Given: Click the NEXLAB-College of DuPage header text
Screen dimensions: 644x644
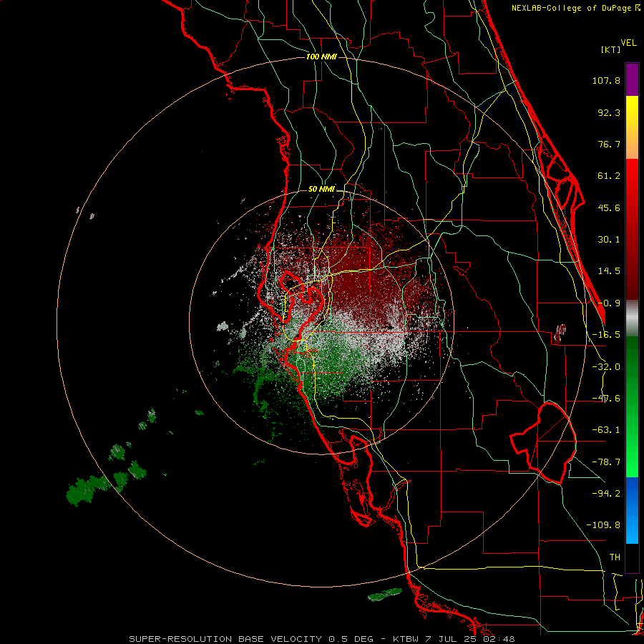Looking at the screenshot, I should (x=575, y=8).
